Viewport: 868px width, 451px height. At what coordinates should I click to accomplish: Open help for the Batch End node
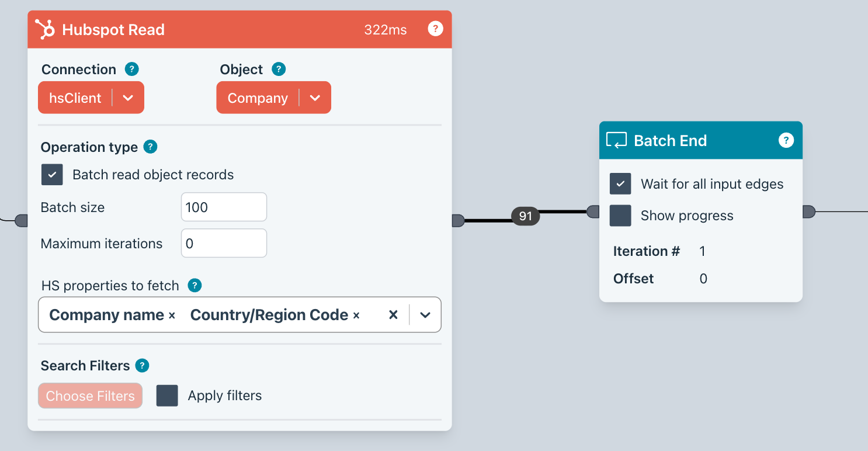point(786,140)
